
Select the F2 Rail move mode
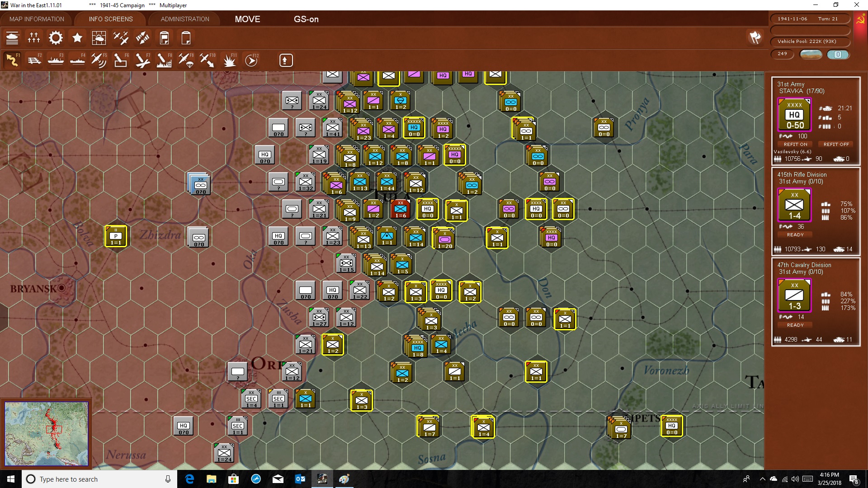(x=34, y=60)
